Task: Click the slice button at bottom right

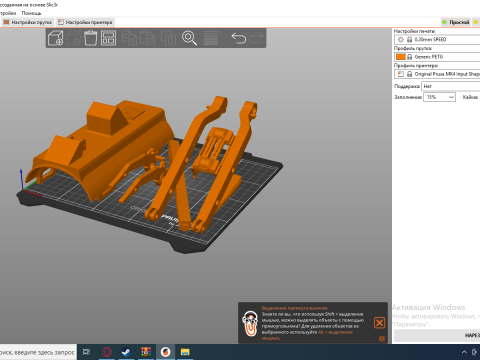Action: click(x=437, y=335)
